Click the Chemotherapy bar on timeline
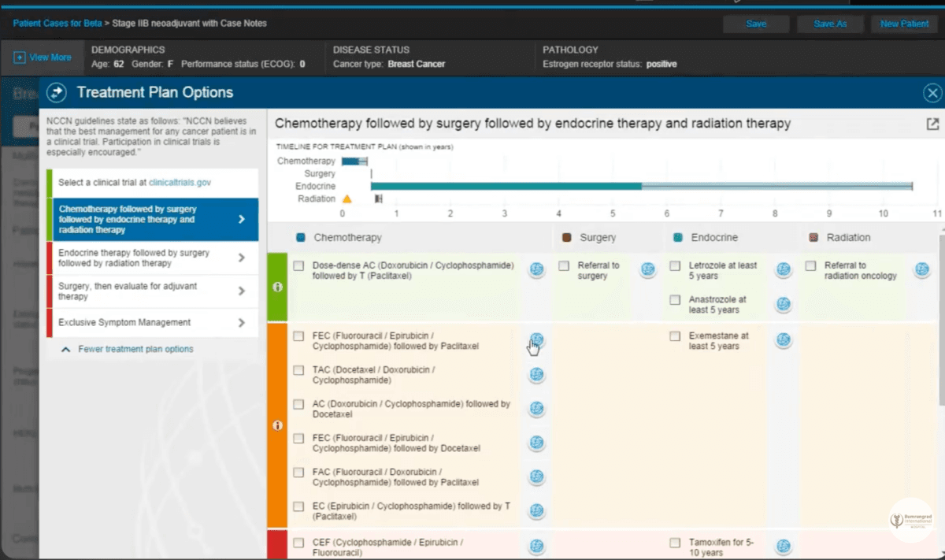This screenshot has width=945, height=560. (354, 161)
